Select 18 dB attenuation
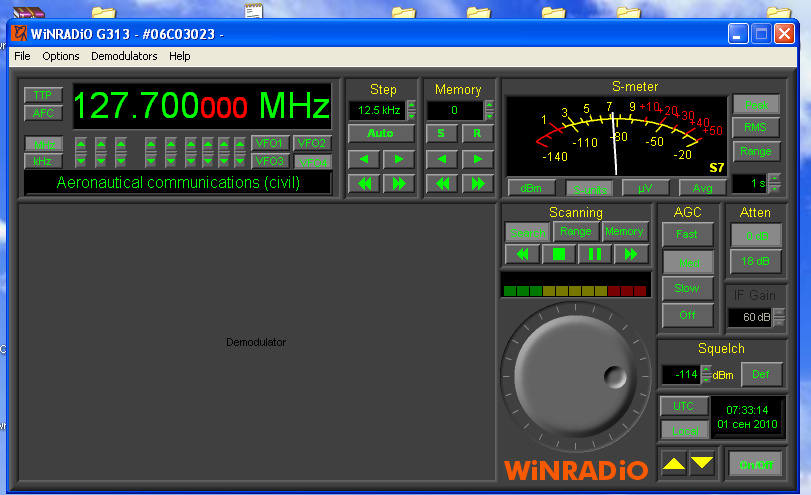 coord(756,261)
